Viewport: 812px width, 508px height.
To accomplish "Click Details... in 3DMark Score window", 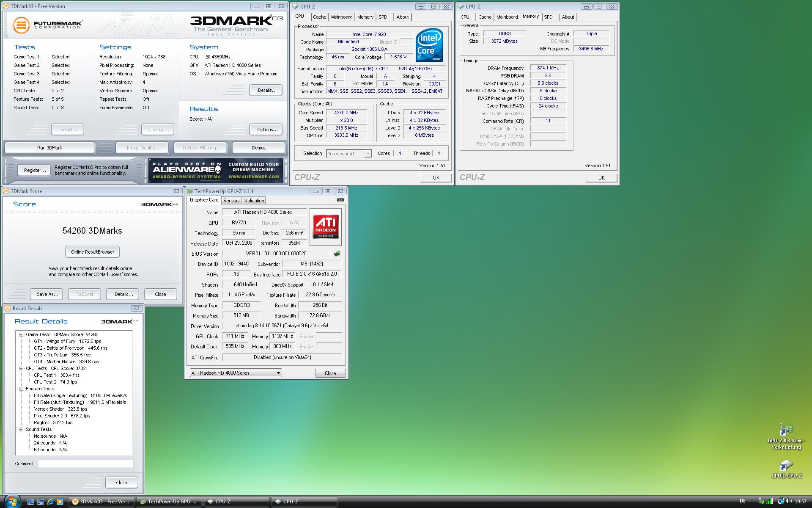I will click(x=123, y=294).
